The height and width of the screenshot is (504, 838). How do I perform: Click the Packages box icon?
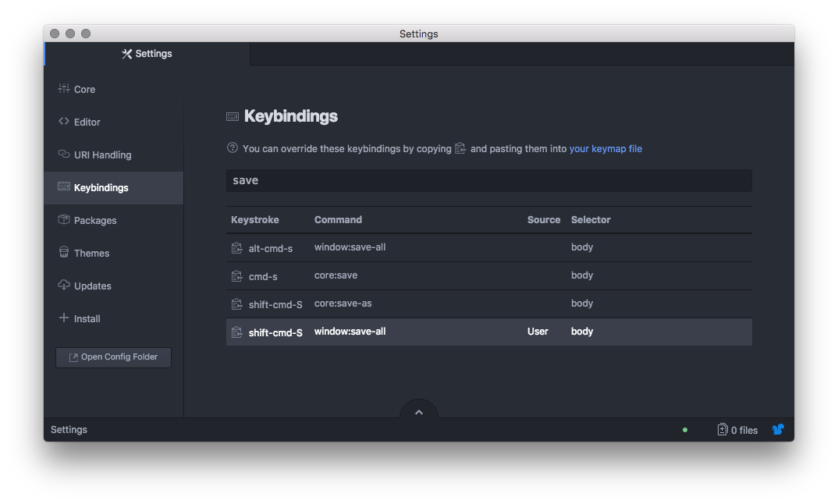click(64, 219)
